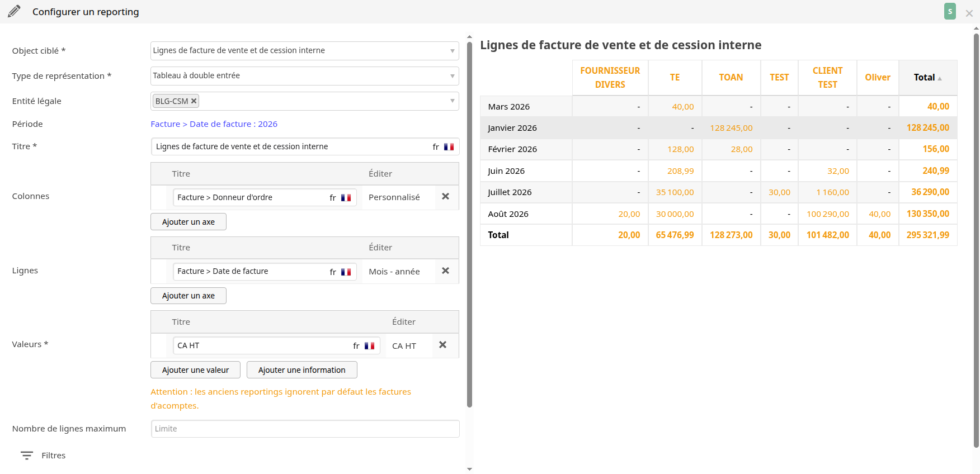This screenshot has width=980, height=474.
Task: Click the flag icon in Donneur d'ordre row
Action: [x=346, y=198]
